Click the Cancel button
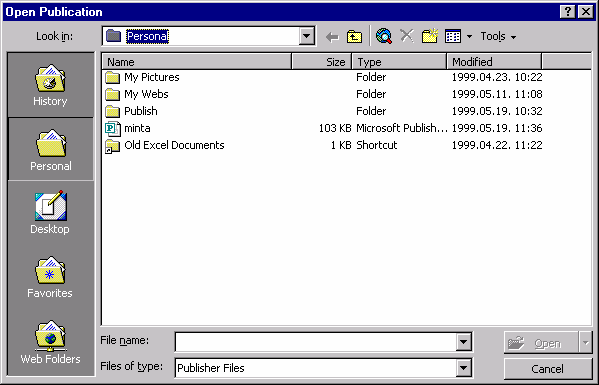Image resolution: width=599 pixels, height=385 pixels. (x=547, y=369)
